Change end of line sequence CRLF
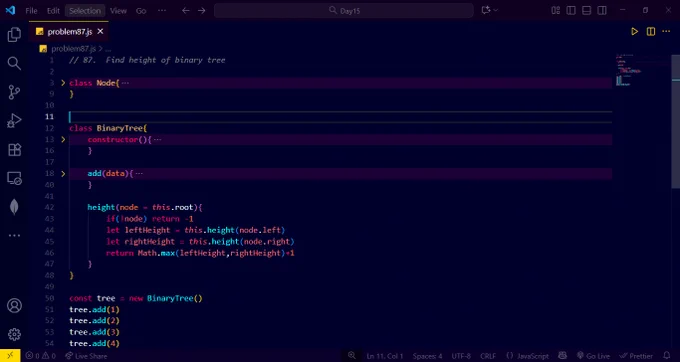This screenshot has width=680, height=362. 488,356
